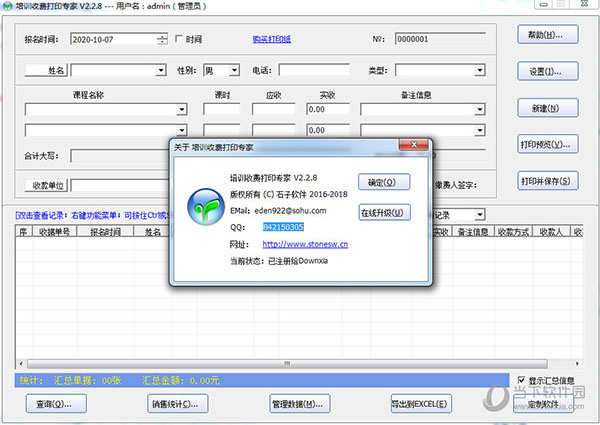The height and width of the screenshot is (425, 600).
Task: Click the 电话 phone input field
Action: pos(314,70)
